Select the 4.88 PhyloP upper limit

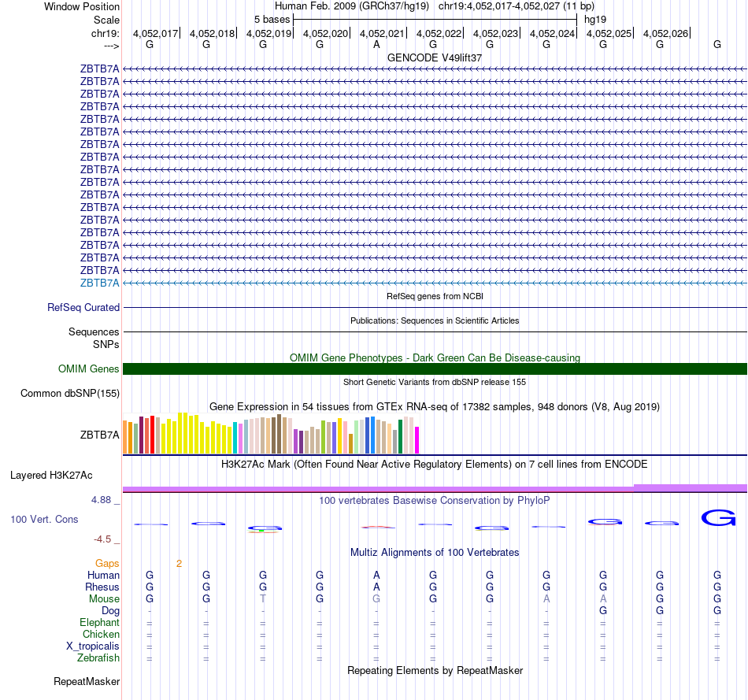[x=101, y=499]
